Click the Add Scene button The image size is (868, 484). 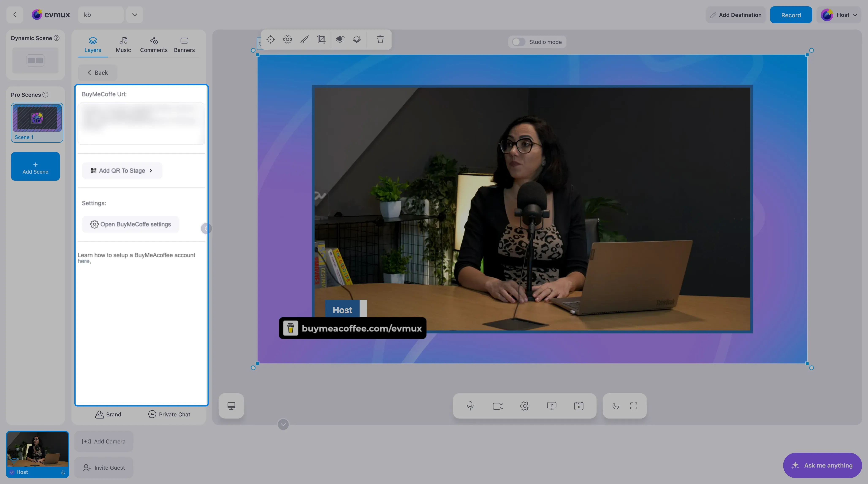pyautogui.click(x=35, y=166)
